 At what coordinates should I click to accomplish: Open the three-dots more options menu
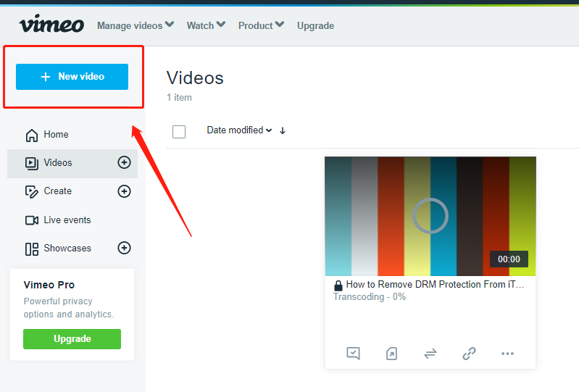(507, 354)
